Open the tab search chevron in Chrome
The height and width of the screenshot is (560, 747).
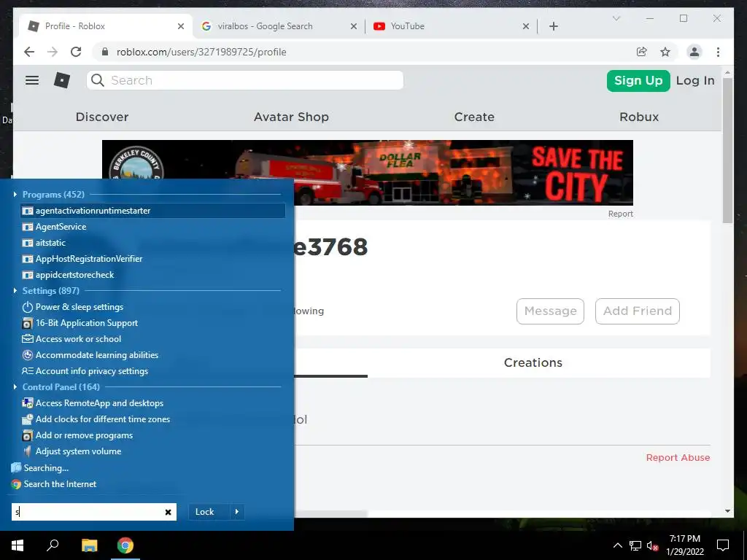(616, 18)
